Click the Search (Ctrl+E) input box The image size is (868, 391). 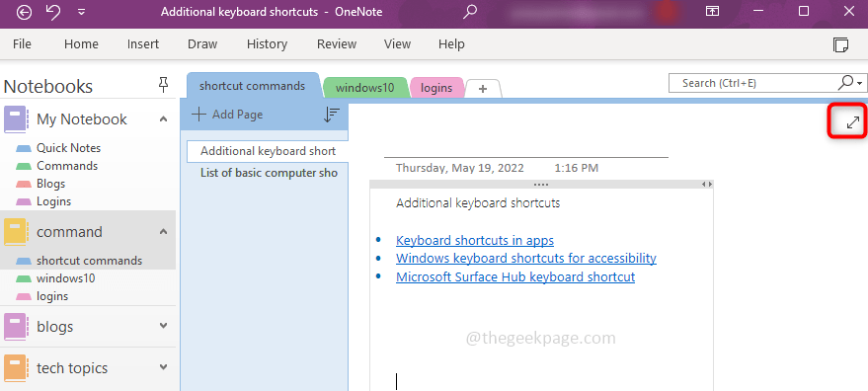pos(752,83)
